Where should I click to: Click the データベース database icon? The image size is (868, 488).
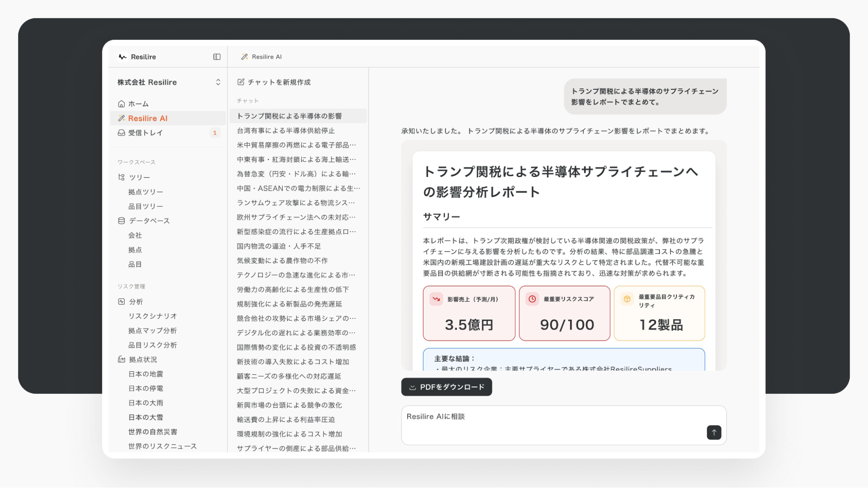[122, 221]
